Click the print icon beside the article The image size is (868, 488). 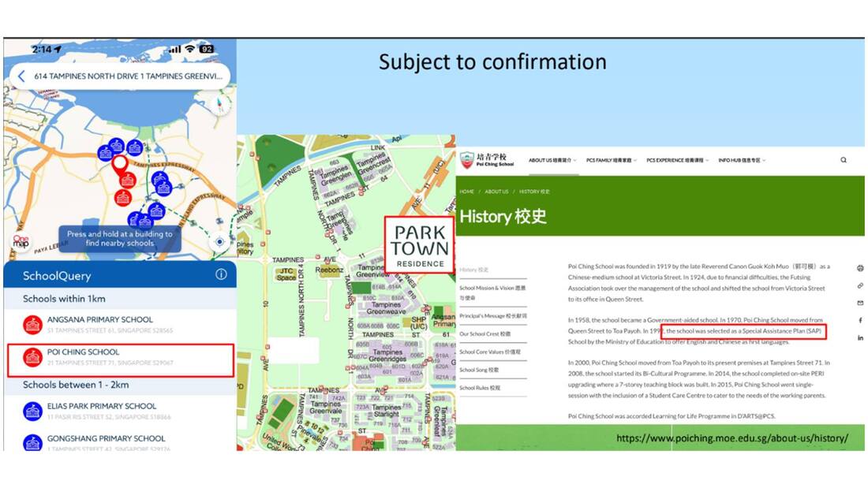pos(859,268)
